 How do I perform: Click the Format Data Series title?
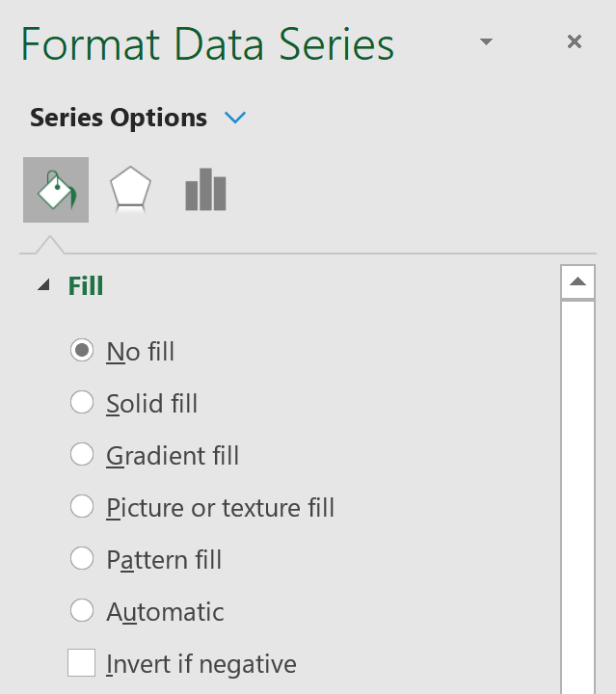pos(207,45)
